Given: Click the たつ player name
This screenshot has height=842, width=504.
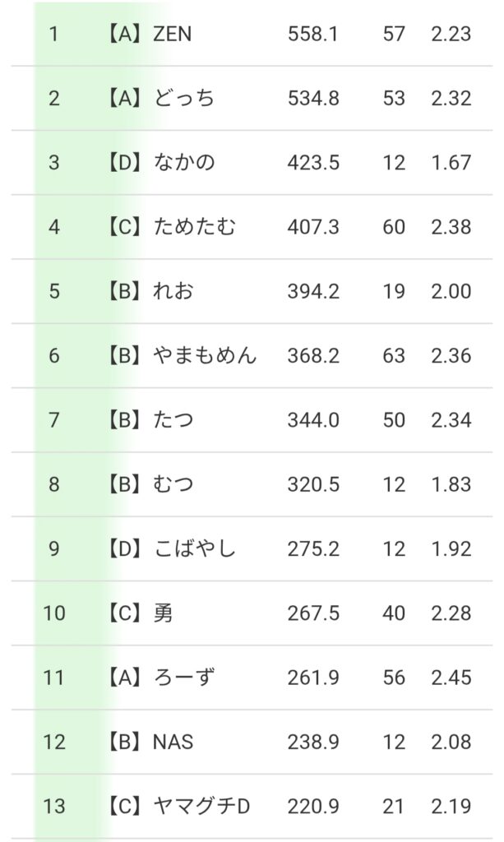Looking at the screenshot, I should tap(173, 420).
